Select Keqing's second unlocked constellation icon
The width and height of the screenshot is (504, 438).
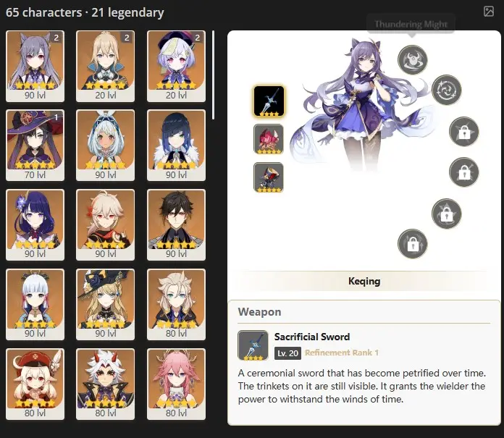click(x=447, y=90)
